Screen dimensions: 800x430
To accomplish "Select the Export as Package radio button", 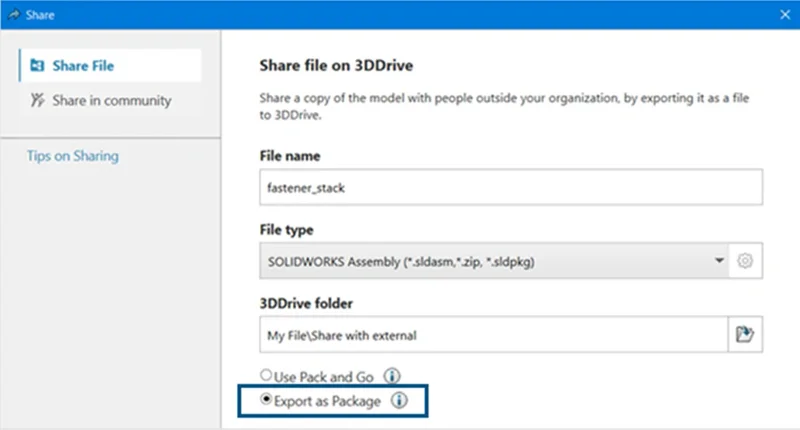I will (x=265, y=400).
